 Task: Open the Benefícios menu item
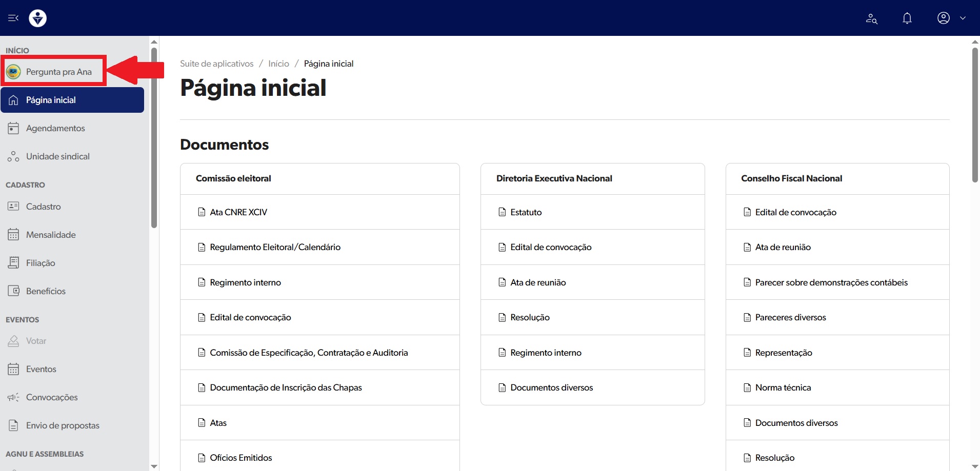point(46,291)
